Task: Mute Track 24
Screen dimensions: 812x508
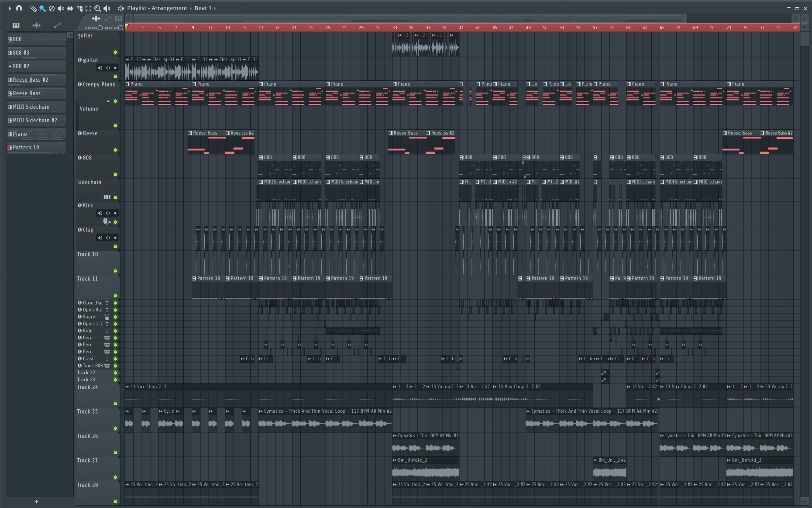Action: tap(115, 404)
